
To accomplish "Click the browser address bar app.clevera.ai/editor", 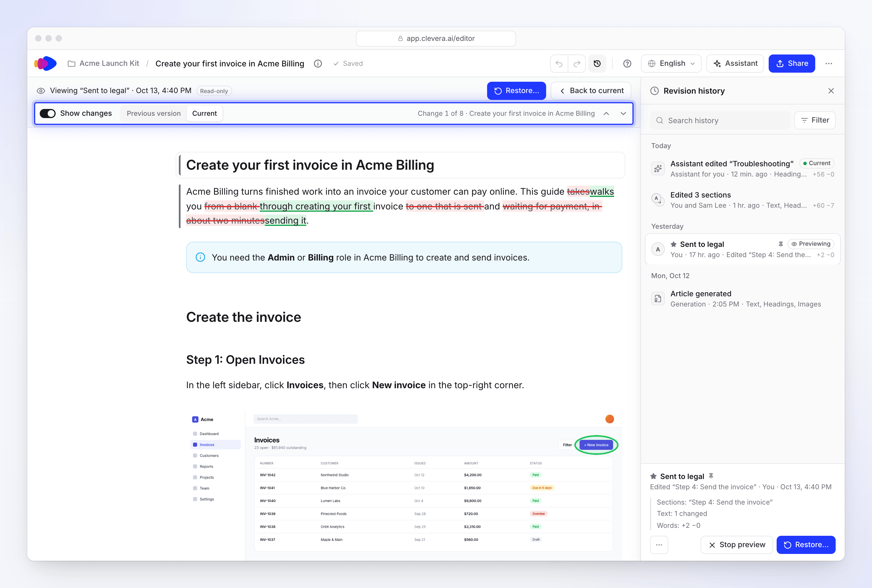I will coord(436,38).
